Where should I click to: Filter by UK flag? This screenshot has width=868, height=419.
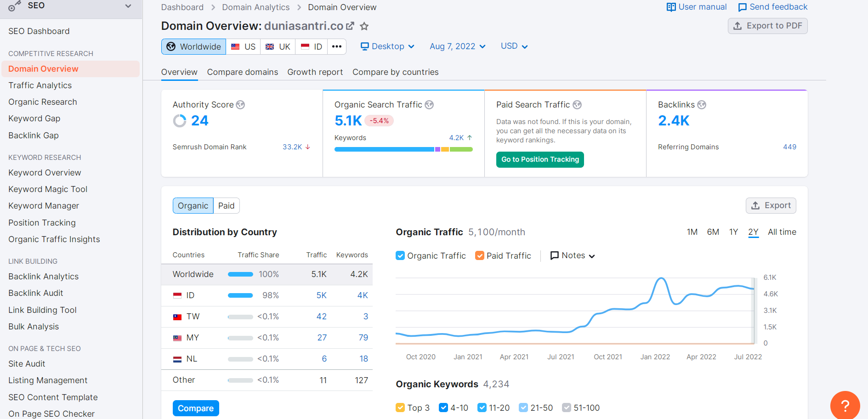(x=278, y=46)
